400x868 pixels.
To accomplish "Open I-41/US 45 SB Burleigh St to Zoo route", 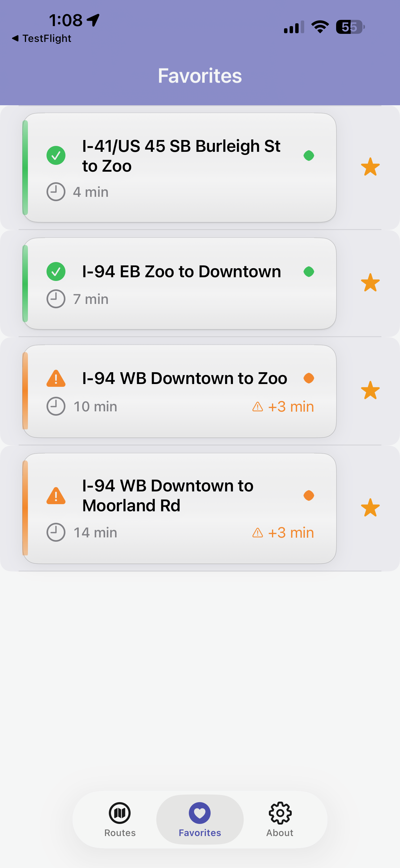I will [181, 156].
